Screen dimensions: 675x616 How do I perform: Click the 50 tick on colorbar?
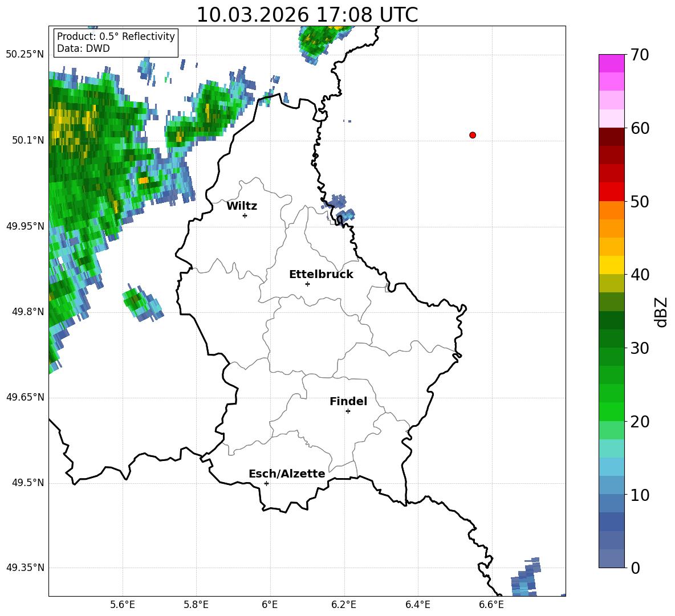(639, 201)
